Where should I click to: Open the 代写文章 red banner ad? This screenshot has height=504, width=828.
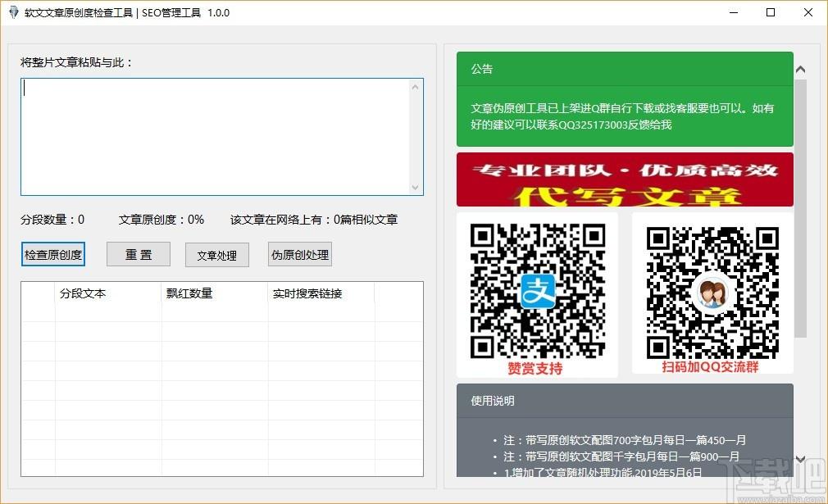[625, 179]
